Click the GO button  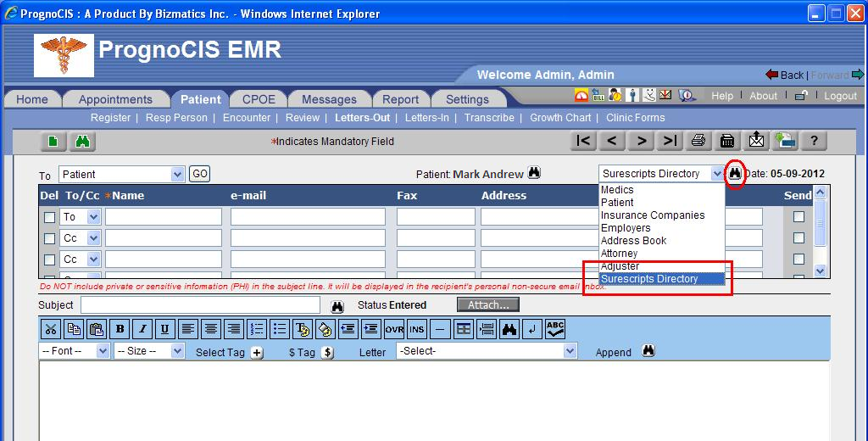pos(200,174)
